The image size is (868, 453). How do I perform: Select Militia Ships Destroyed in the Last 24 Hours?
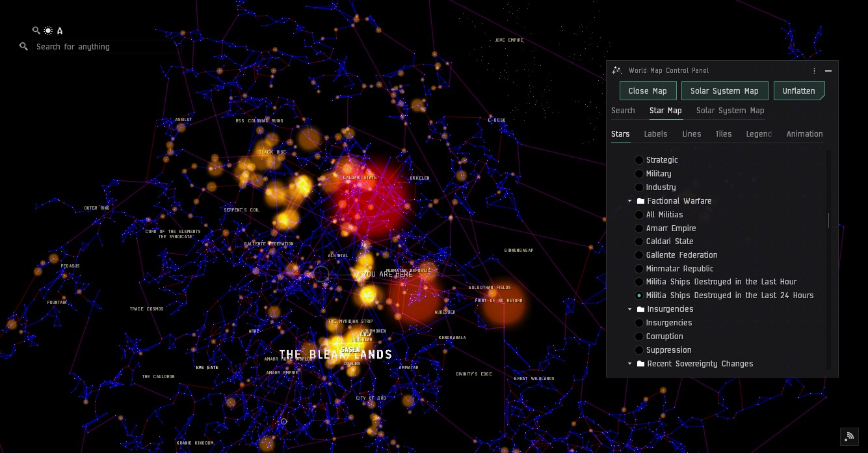click(639, 295)
